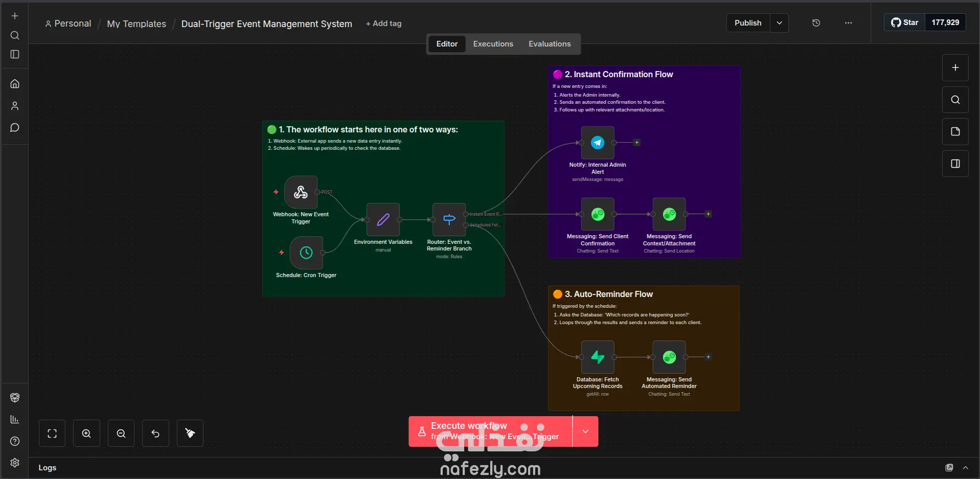Click the lightning trigger icon beside Schedule node
980x479 pixels.
click(x=281, y=253)
